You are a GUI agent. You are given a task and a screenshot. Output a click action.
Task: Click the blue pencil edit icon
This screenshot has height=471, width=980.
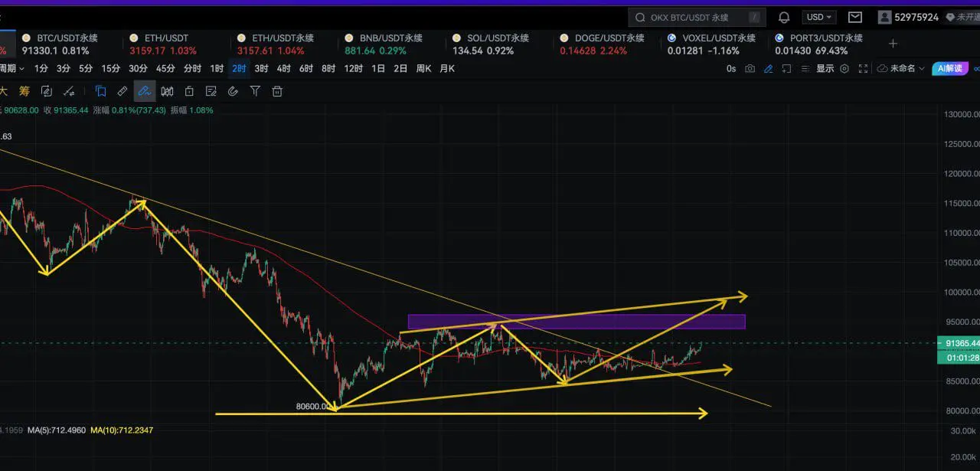tap(768, 68)
